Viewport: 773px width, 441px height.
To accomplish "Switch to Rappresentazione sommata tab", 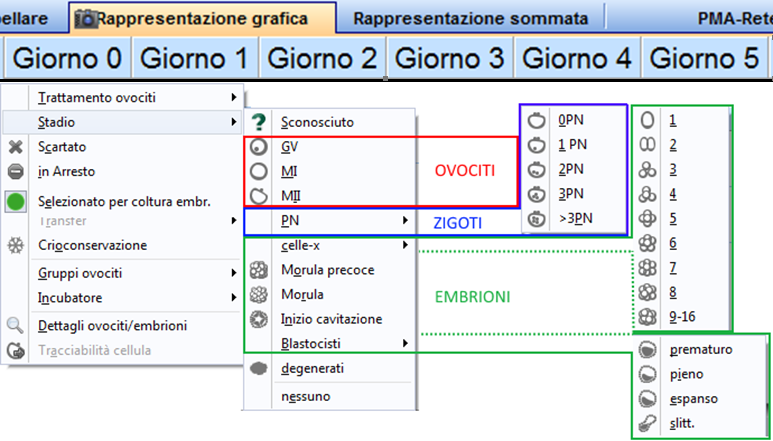I will pos(471,19).
